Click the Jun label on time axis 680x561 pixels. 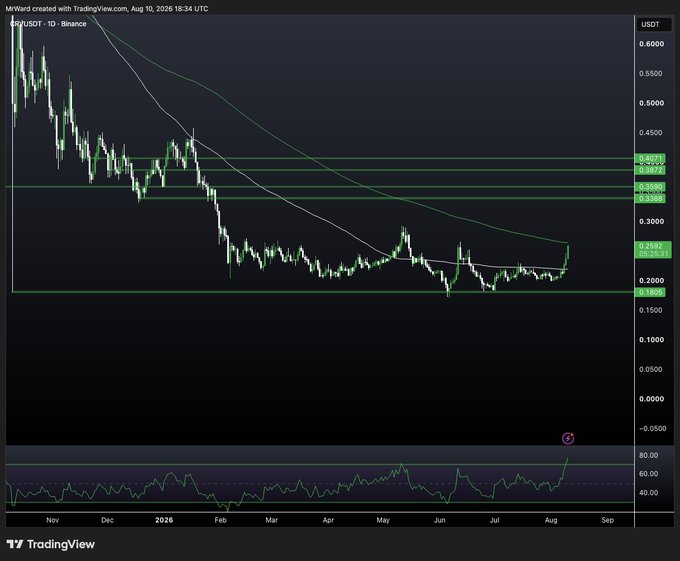[x=440, y=520]
